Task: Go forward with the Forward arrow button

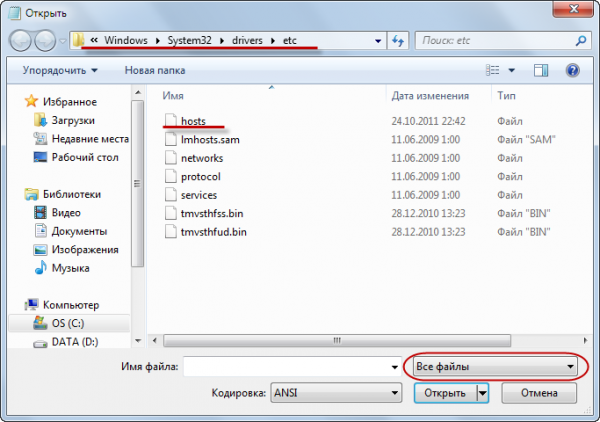Action: (x=45, y=41)
